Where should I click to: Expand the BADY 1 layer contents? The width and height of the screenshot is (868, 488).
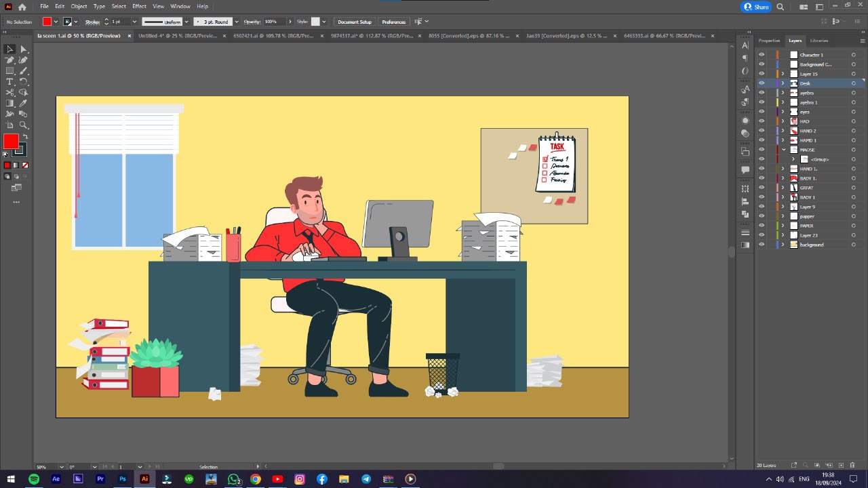(783, 197)
